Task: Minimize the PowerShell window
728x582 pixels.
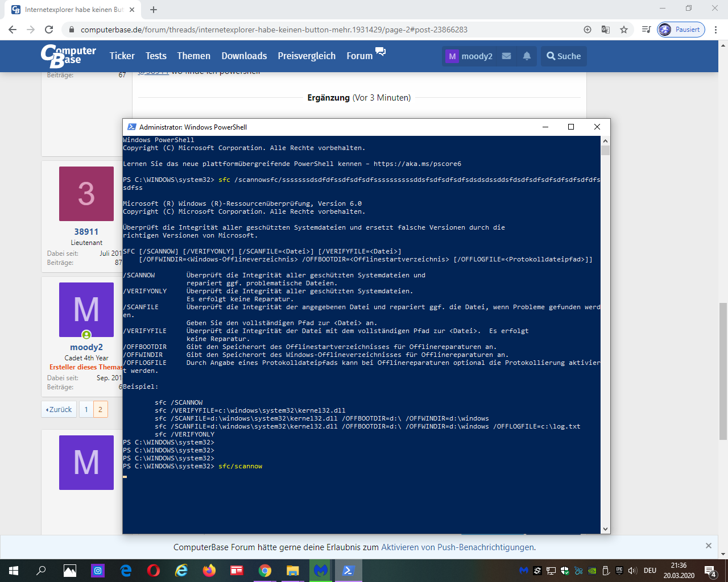Action: (545, 127)
